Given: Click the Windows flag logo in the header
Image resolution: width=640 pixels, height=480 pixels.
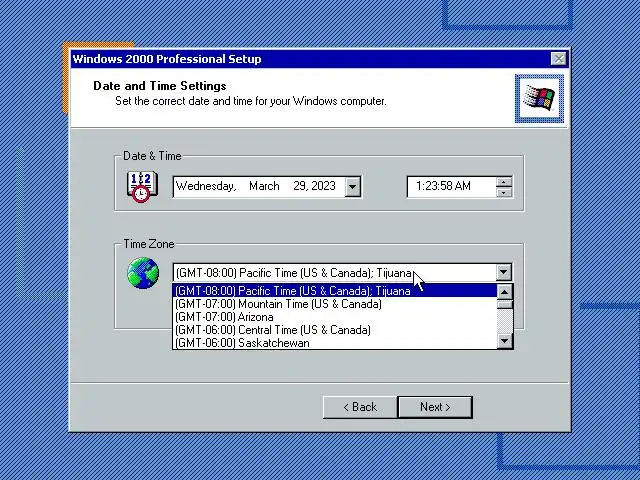Looking at the screenshot, I should tap(539, 98).
